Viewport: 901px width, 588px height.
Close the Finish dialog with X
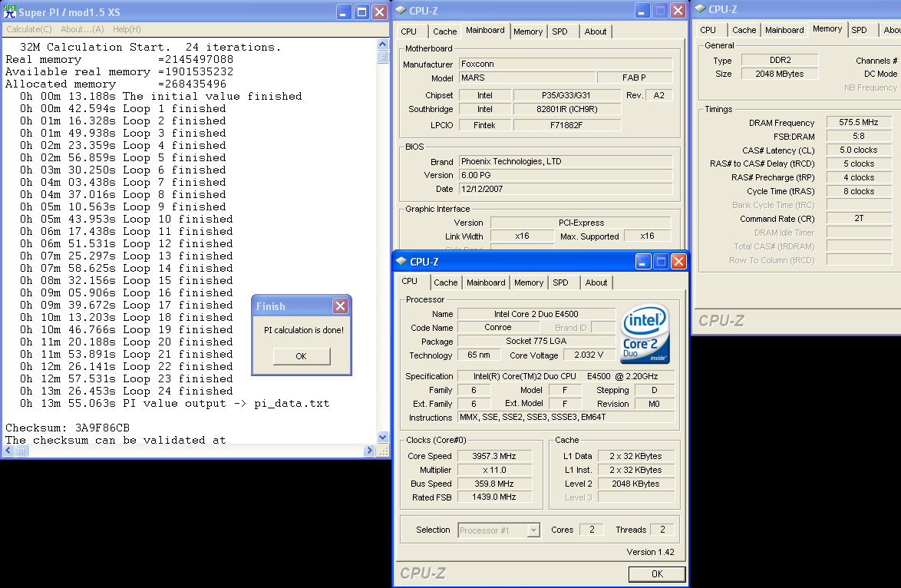pos(340,306)
